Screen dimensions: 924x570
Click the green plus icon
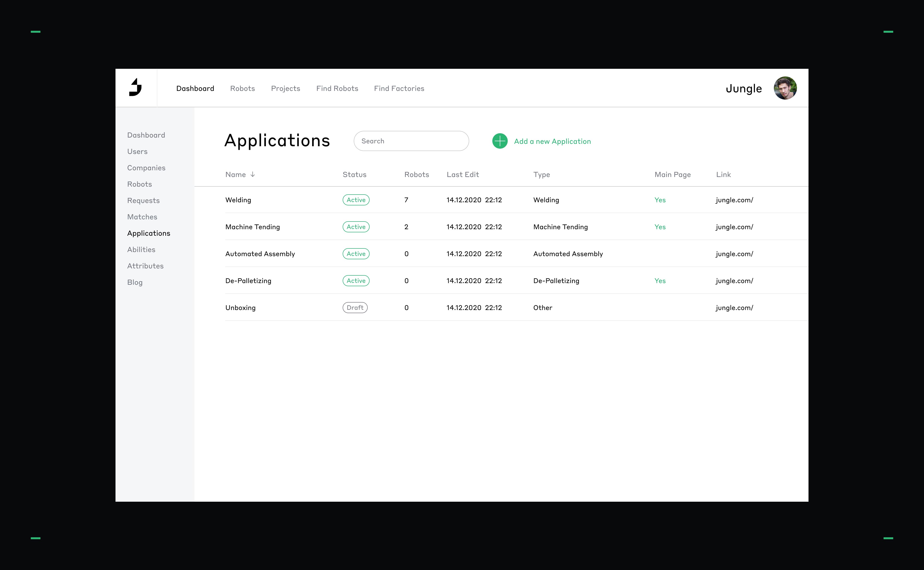pos(500,141)
